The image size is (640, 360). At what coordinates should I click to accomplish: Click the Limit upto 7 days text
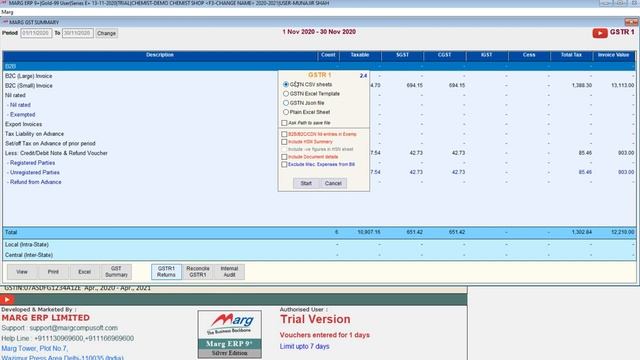(304, 347)
